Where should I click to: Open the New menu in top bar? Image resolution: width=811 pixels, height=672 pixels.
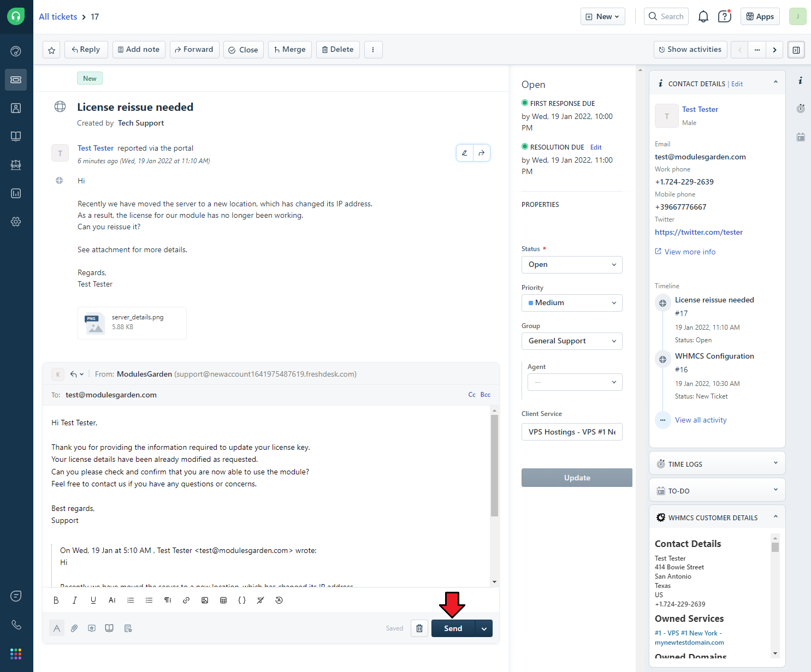603,16
